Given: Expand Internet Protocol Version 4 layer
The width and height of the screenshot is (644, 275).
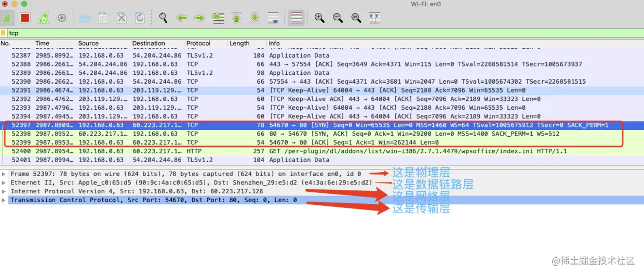Looking at the screenshot, I should pos(4,191).
